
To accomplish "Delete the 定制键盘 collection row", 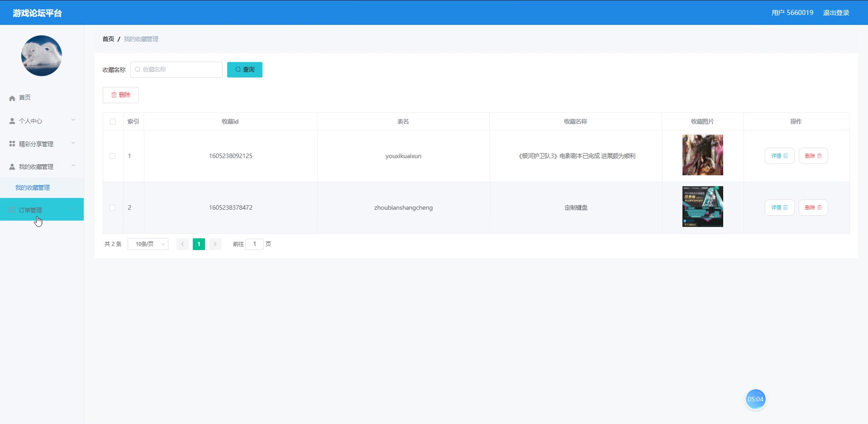I will coord(813,207).
